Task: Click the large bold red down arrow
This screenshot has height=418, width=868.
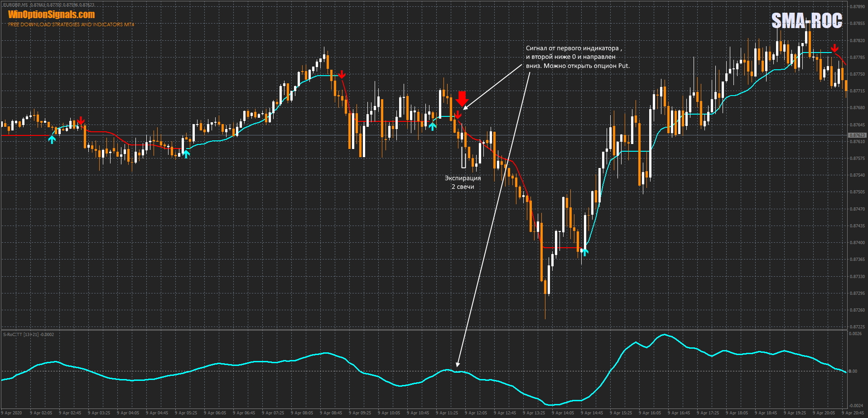Action: 462,98
